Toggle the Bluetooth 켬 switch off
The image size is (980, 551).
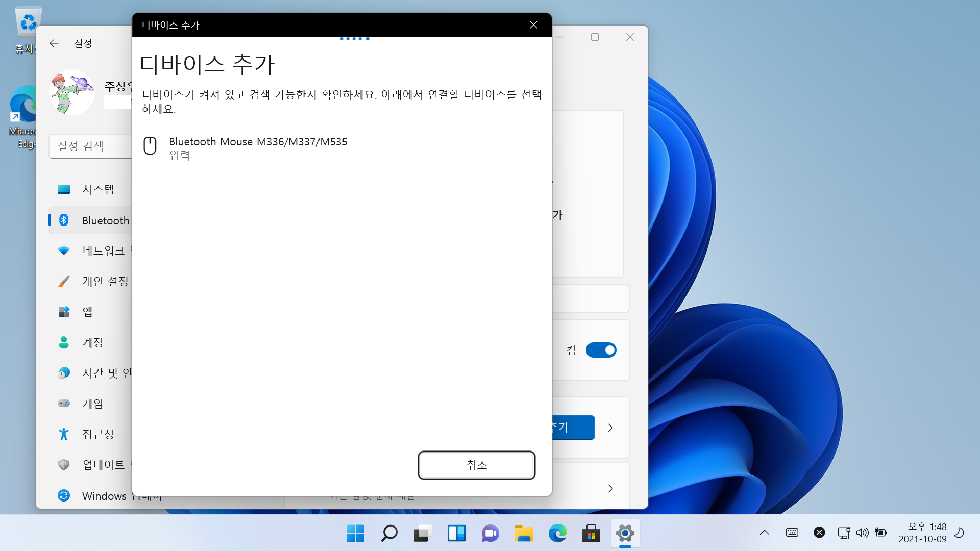coord(601,350)
